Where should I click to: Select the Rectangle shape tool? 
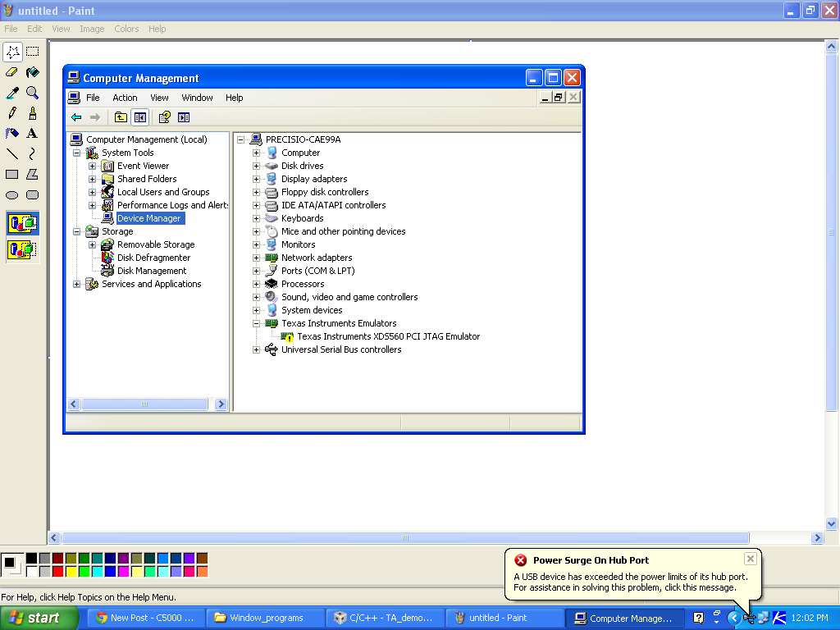pyautogui.click(x=12, y=174)
